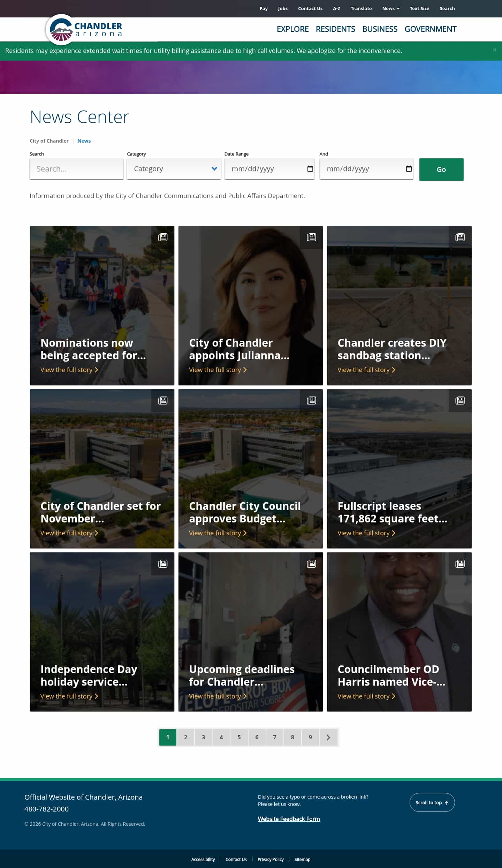The image size is (502, 868).
Task: Click the And end date field
Action: pos(366,169)
